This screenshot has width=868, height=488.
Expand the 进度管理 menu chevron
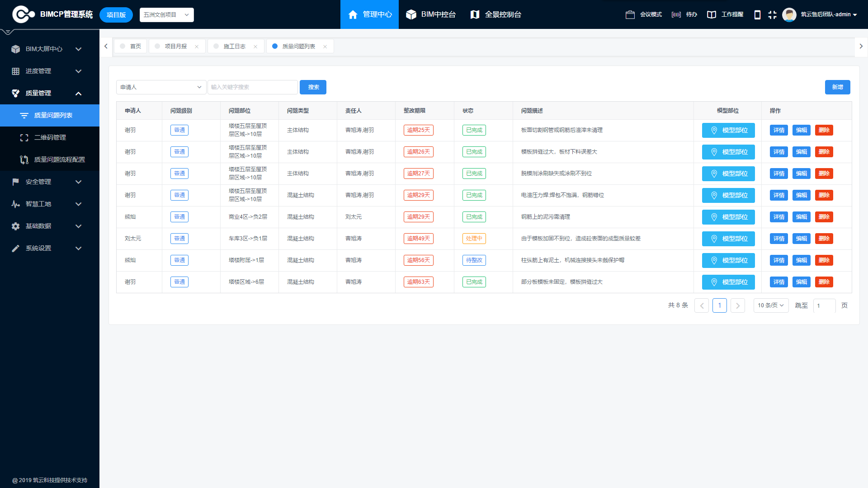pos(78,71)
